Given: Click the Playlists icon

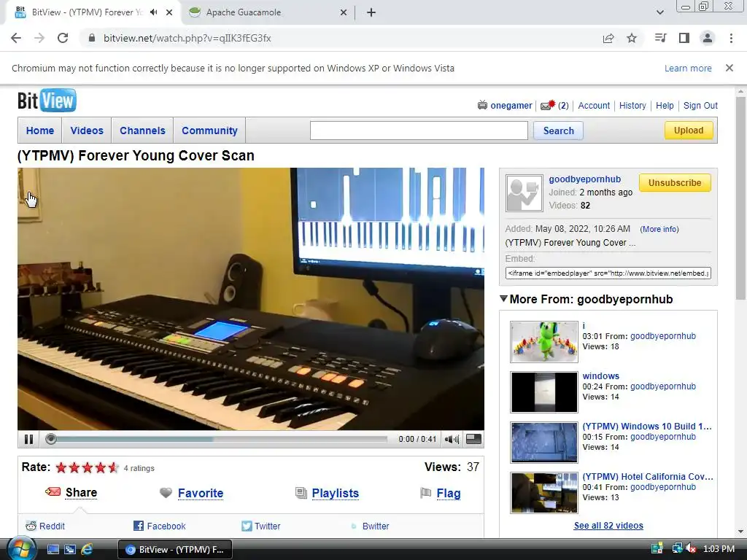Looking at the screenshot, I should click(x=301, y=493).
